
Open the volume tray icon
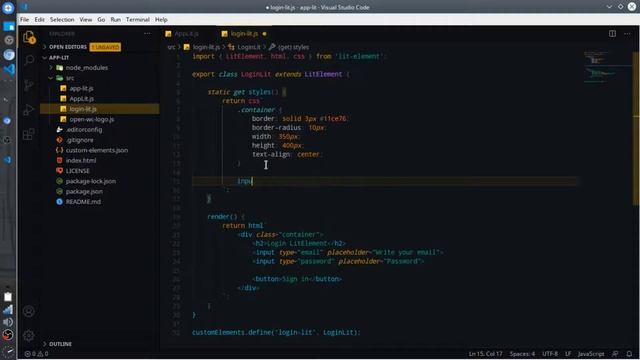tap(8, 322)
